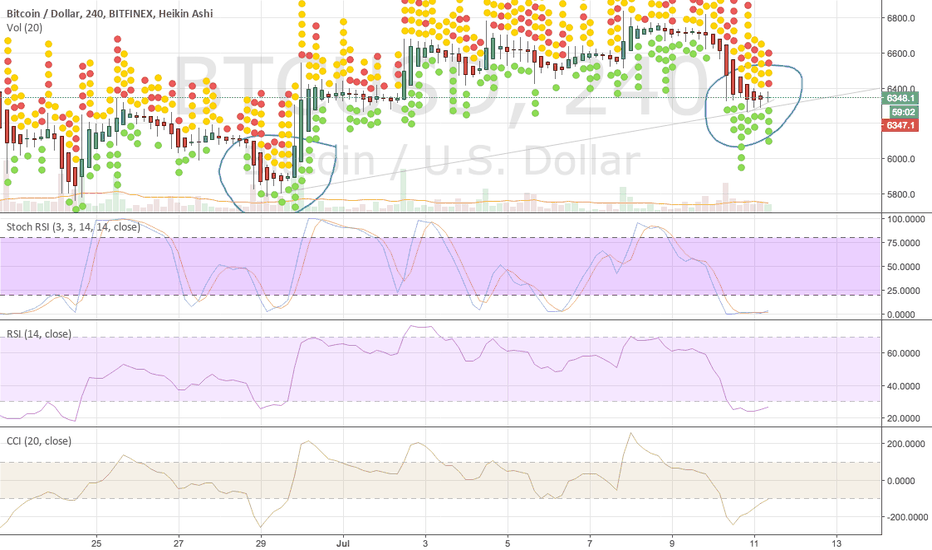This screenshot has width=932, height=550.
Task: Select the RSI (14, close) indicator label
Action: point(39,334)
